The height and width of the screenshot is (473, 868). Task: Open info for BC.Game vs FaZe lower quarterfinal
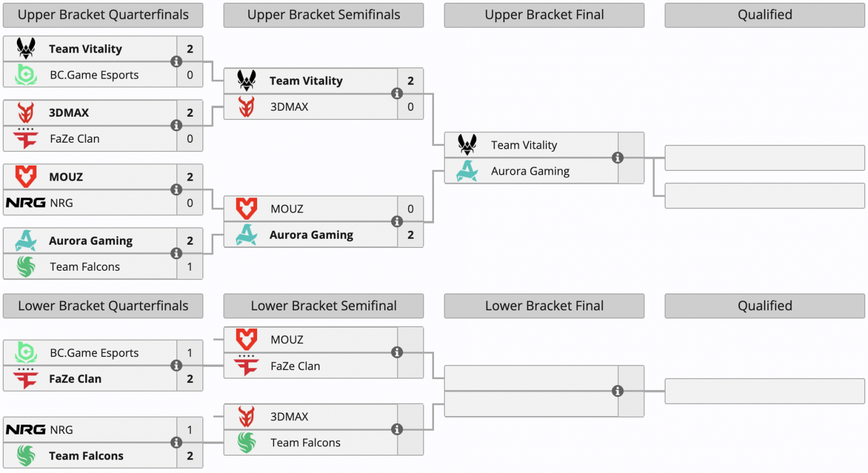point(176,366)
